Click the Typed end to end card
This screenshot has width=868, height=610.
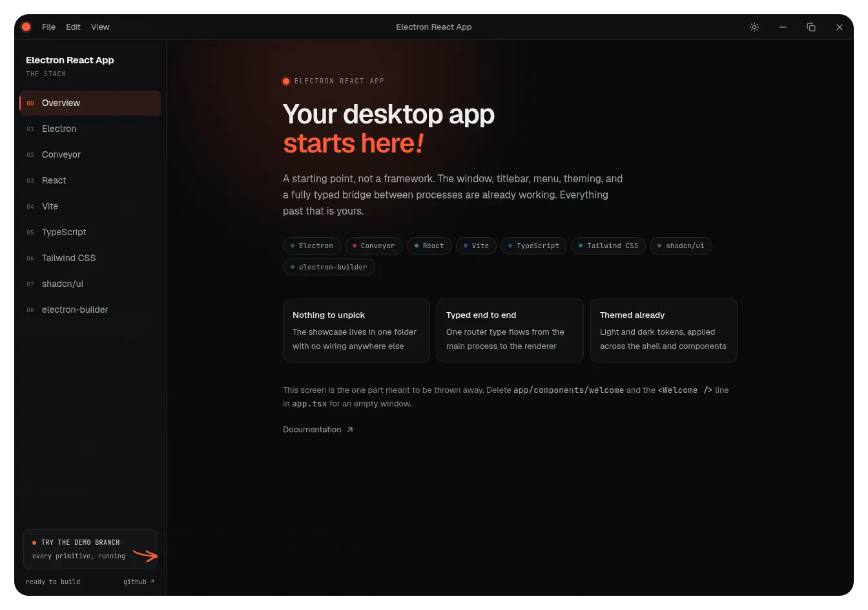510,330
